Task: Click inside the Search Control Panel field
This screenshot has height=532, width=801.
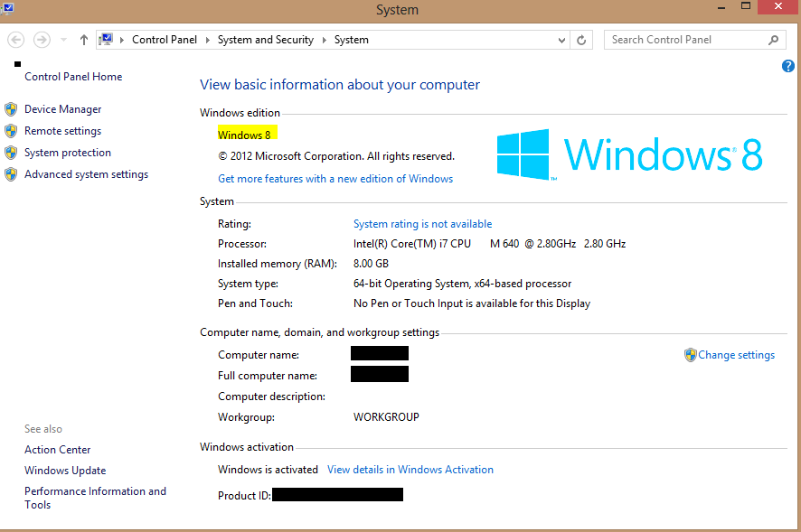Action: (687, 40)
